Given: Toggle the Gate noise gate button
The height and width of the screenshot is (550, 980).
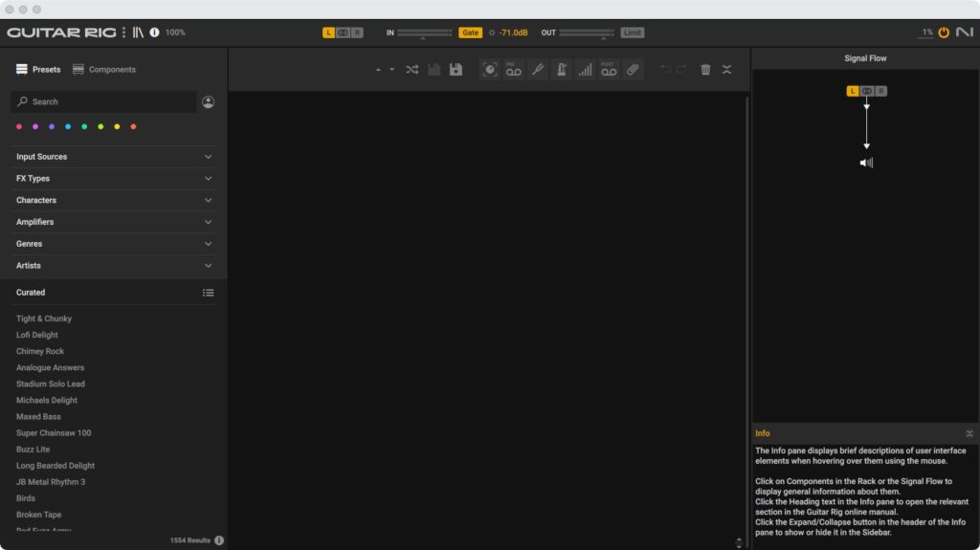Looking at the screenshot, I should (x=470, y=33).
